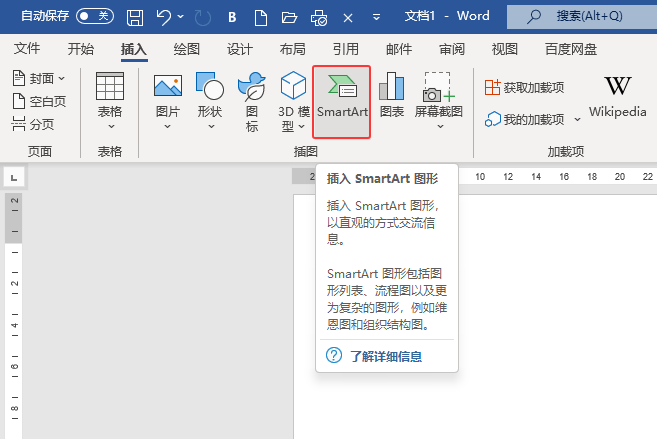Click the tab stop selector L icon
Image resolution: width=657 pixels, height=439 pixels.
pos(14,178)
